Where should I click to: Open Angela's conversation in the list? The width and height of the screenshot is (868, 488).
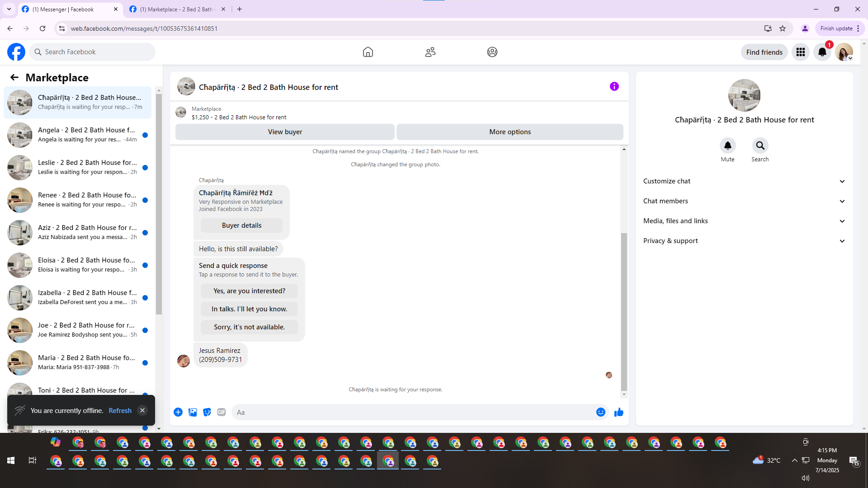click(86, 135)
